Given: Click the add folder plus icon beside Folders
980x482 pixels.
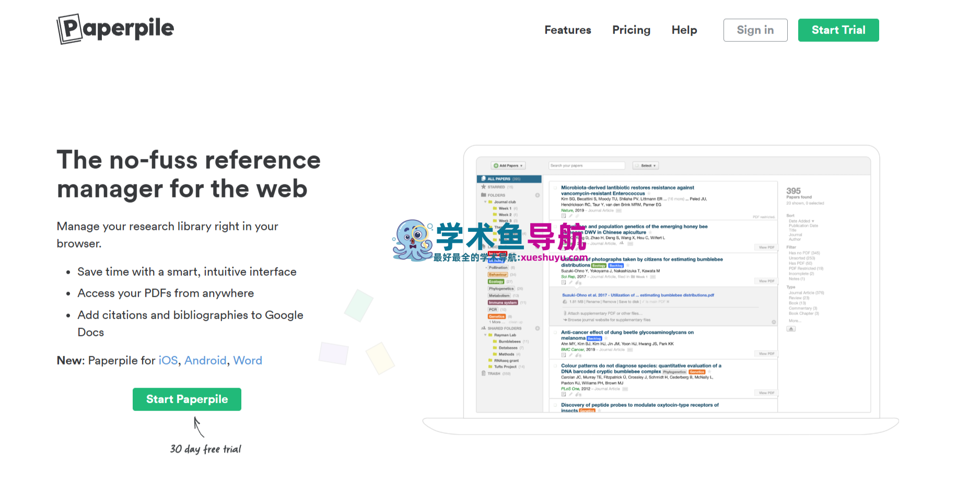Looking at the screenshot, I should 538,195.
